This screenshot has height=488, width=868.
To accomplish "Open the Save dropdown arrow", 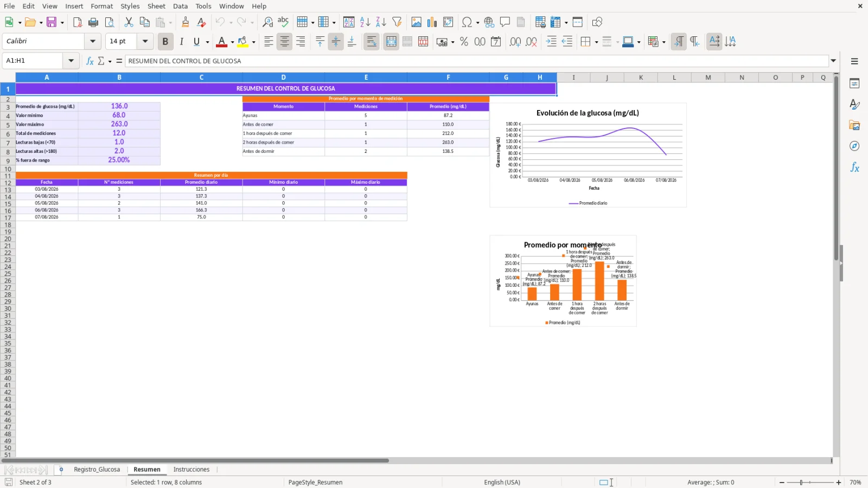I will point(62,23).
